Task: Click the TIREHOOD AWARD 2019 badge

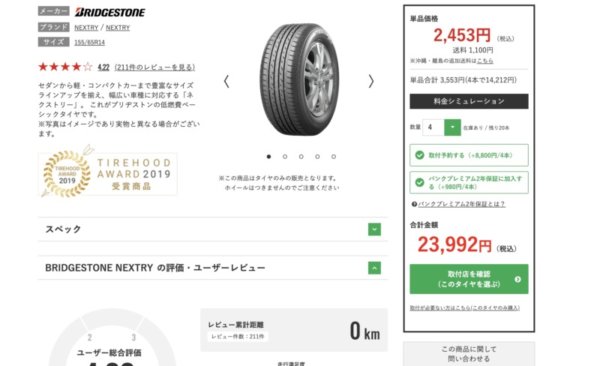Action: [x=108, y=173]
